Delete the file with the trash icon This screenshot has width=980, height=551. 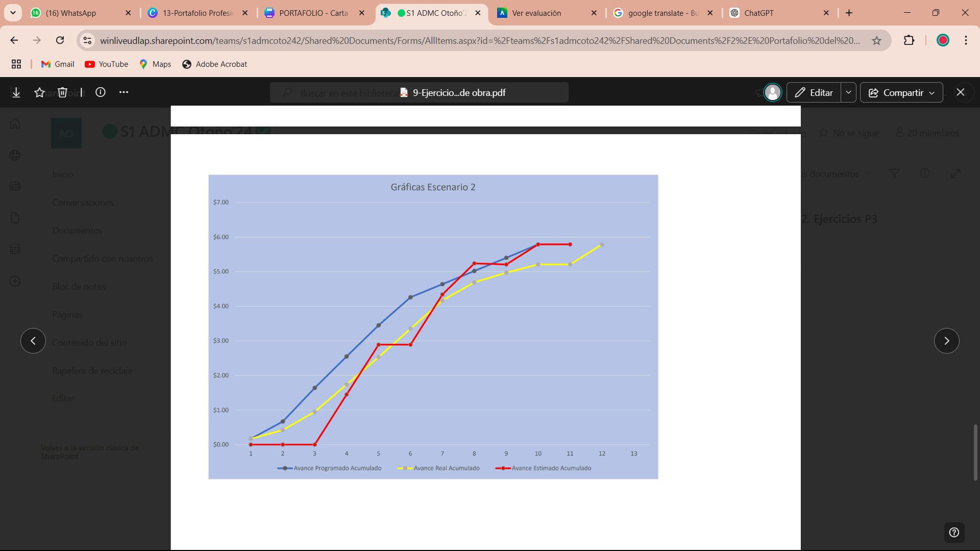pos(62,92)
